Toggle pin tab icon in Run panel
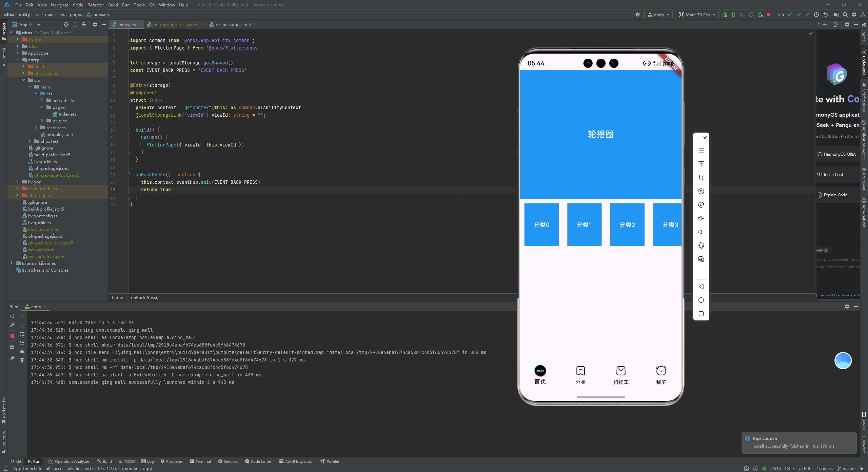 [x=12, y=358]
